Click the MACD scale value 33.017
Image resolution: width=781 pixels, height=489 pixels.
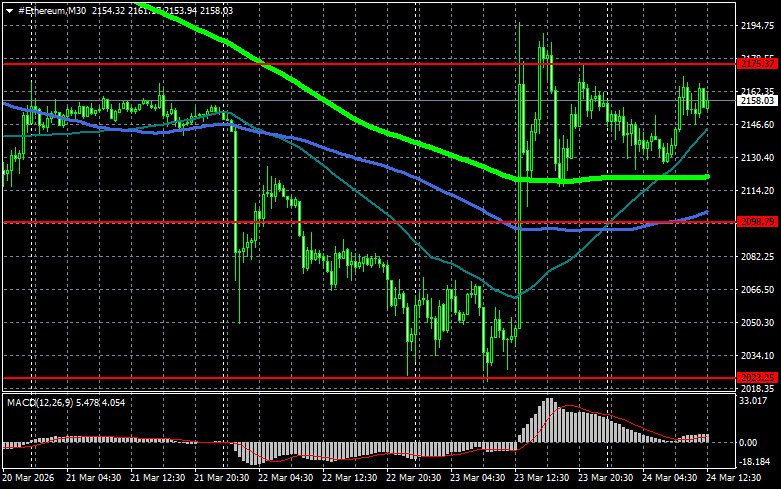753,401
